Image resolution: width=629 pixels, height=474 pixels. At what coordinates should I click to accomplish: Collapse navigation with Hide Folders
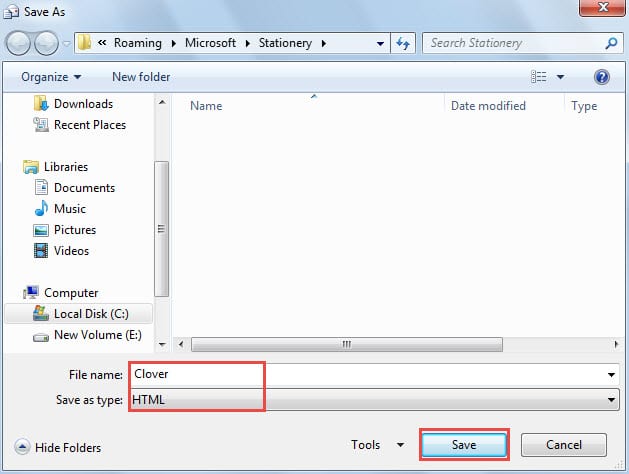(x=58, y=448)
